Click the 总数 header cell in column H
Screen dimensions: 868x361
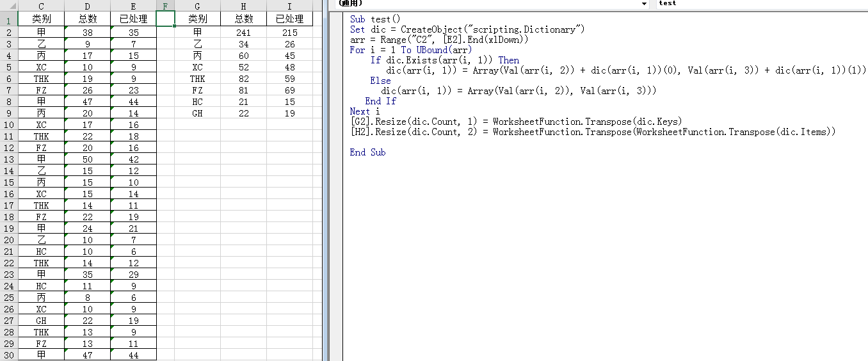tap(244, 19)
